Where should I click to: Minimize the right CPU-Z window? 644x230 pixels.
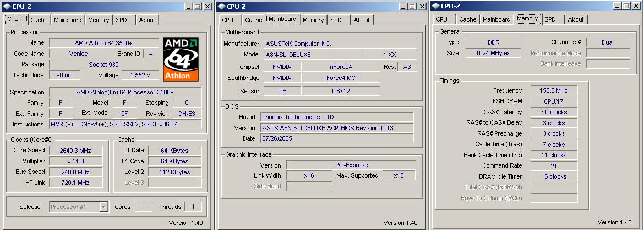coord(618,6)
